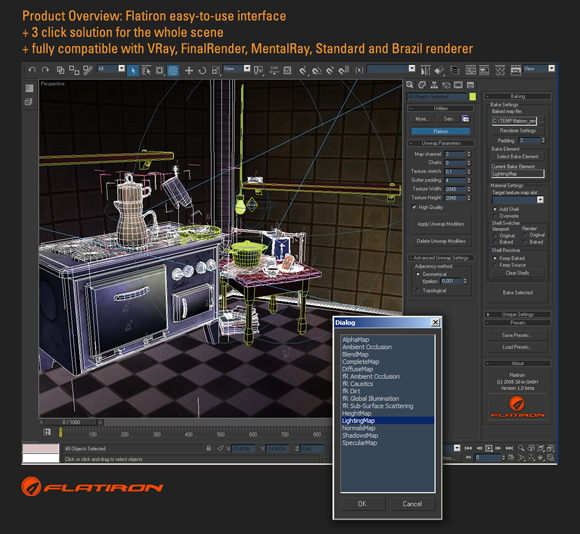The height and width of the screenshot is (534, 580).
Task: Click the Mirror tool icon
Action: (x=426, y=70)
